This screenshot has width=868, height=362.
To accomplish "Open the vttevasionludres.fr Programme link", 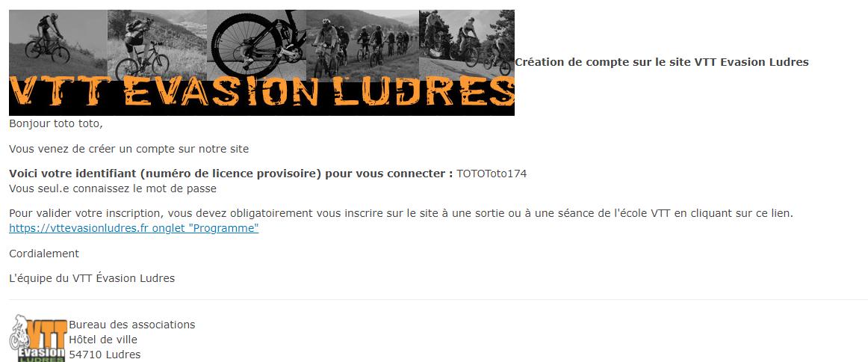I will pyautogui.click(x=134, y=228).
